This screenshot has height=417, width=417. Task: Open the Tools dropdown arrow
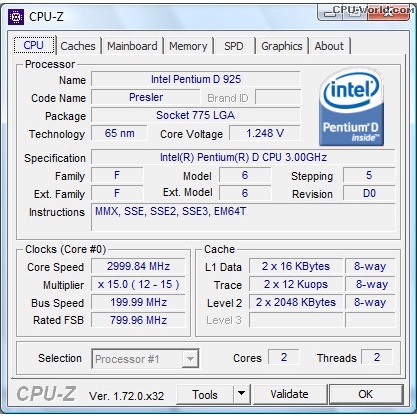241,394
